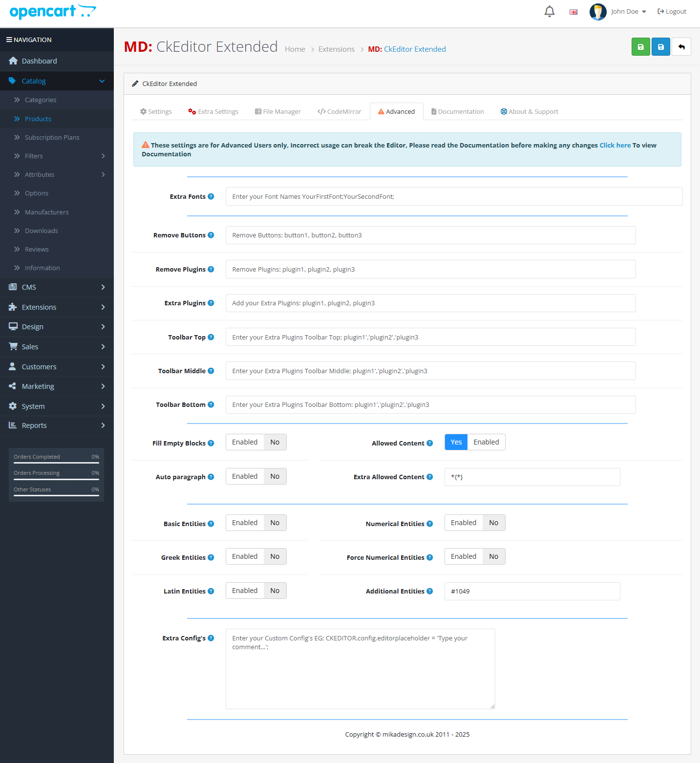Expand the Design menu

57,327
